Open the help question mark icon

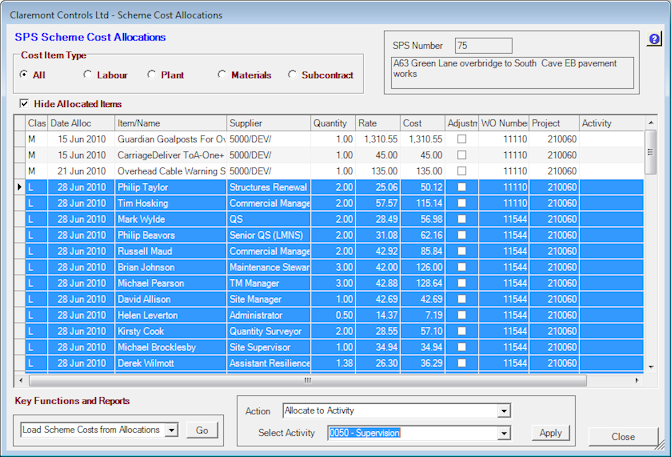pyautogui.click(x=654, y=39)
